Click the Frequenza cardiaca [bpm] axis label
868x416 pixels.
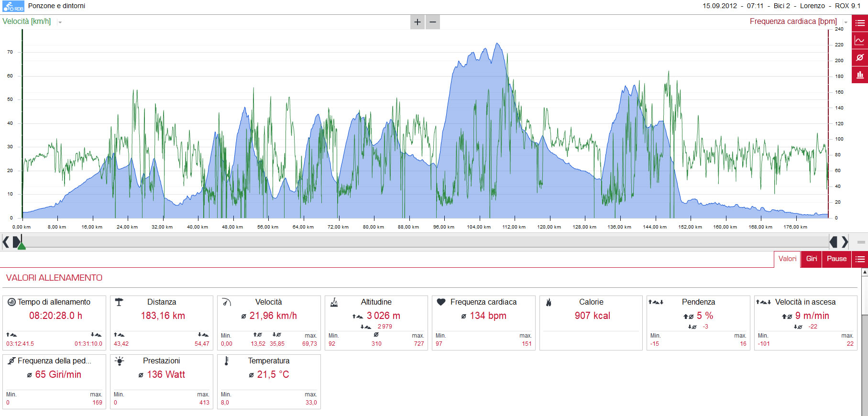pos(793,22)
